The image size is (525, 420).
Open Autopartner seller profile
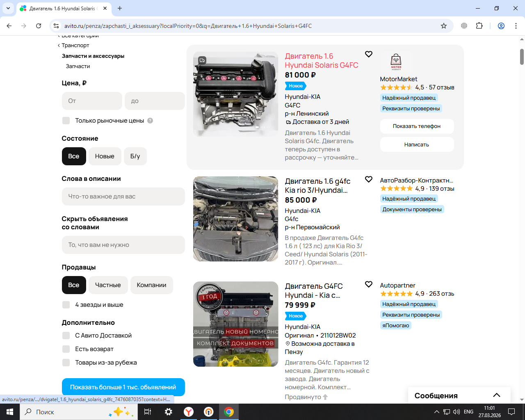398,285
